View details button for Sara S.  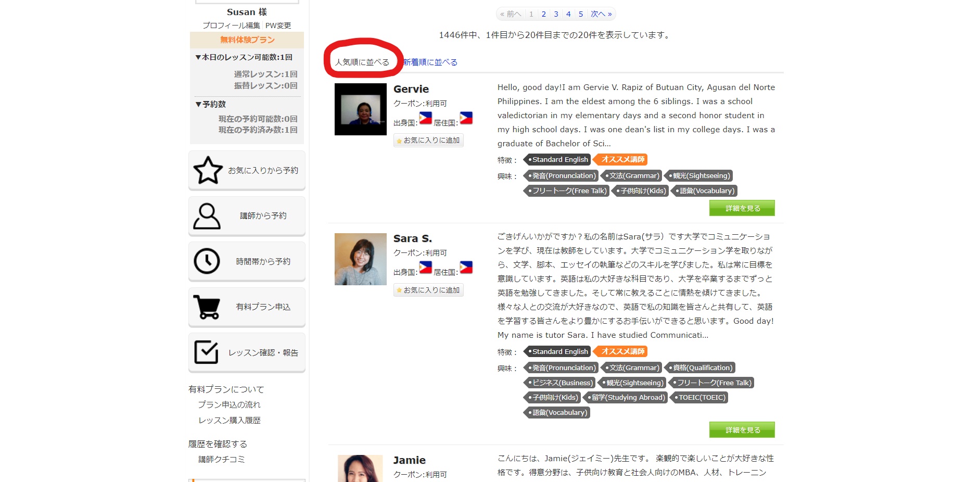click(x=742, y=430)
